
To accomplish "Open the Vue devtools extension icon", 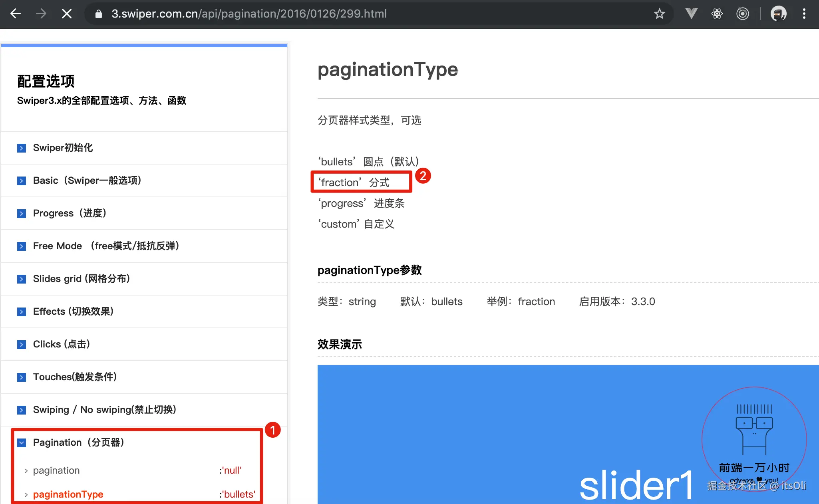I will click(x=691, y=14).
